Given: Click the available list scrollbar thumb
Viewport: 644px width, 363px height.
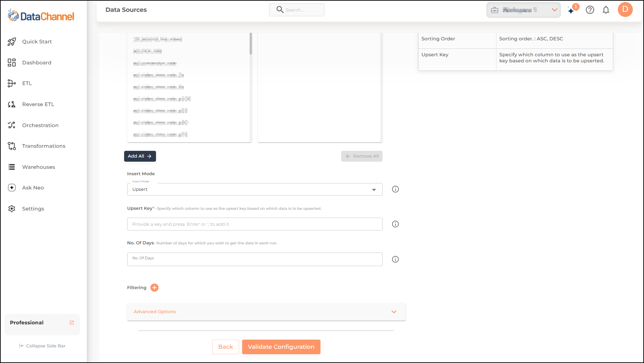Looking at the screenshot, I should [251, 44].
